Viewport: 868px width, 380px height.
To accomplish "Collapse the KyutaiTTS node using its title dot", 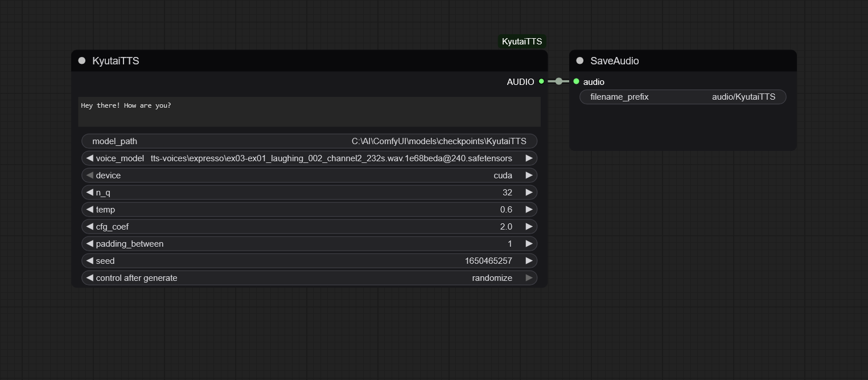I will (82, 60).
